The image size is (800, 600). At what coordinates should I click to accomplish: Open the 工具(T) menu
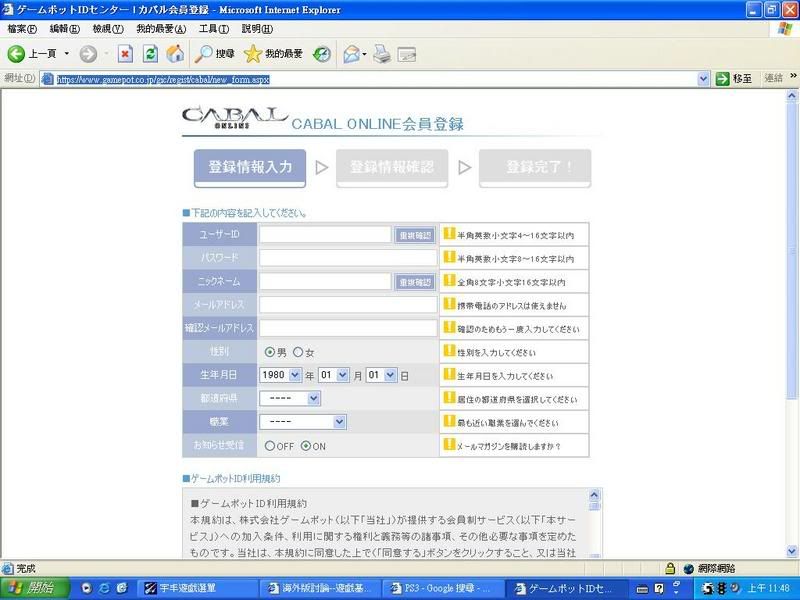tap(214, 29)
